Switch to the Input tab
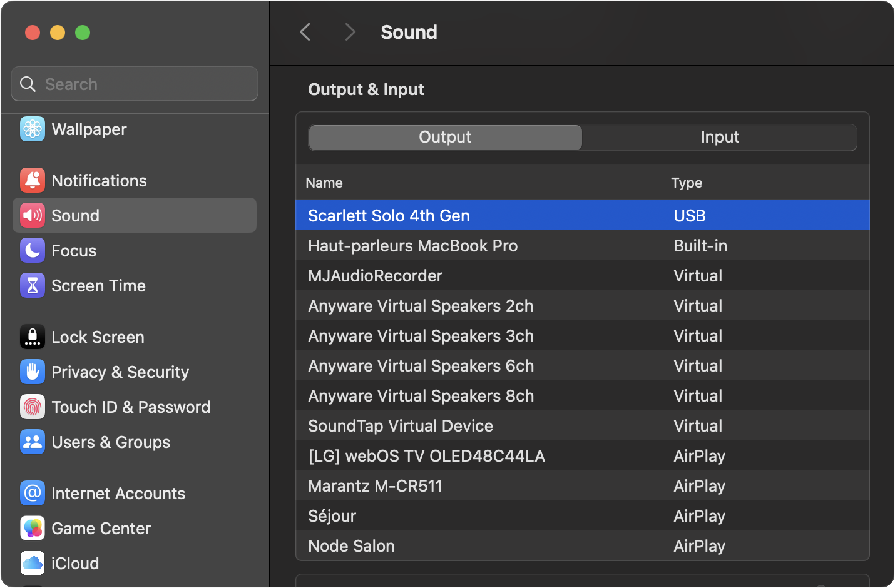This screenshot has width=895, height=588. 720,138
